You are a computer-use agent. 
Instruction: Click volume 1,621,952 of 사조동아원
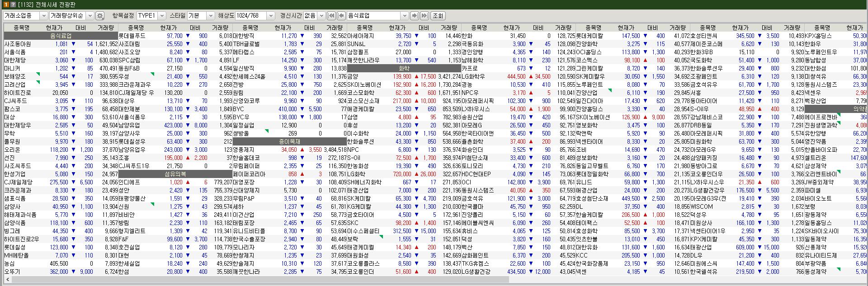pos(106,44)
